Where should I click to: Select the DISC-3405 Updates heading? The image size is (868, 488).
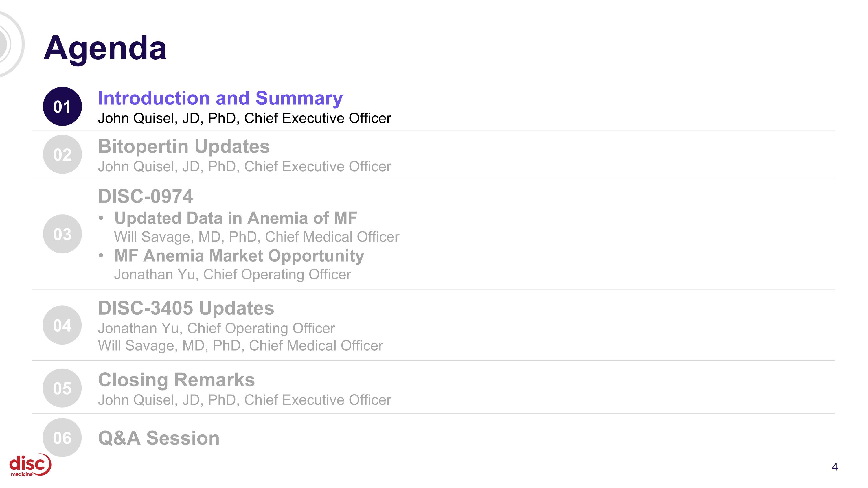point(186,308)
